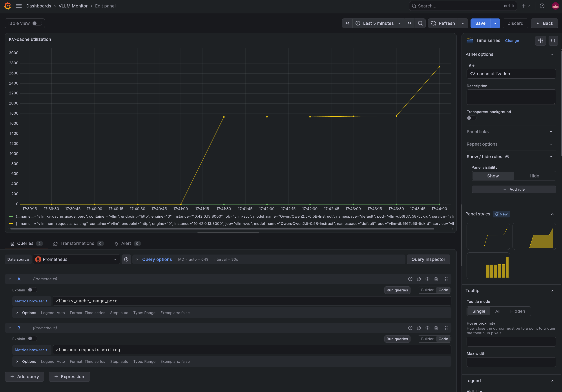Click green kv_cache_usage_perc legend swatch
562x392 pixels.
11,216
